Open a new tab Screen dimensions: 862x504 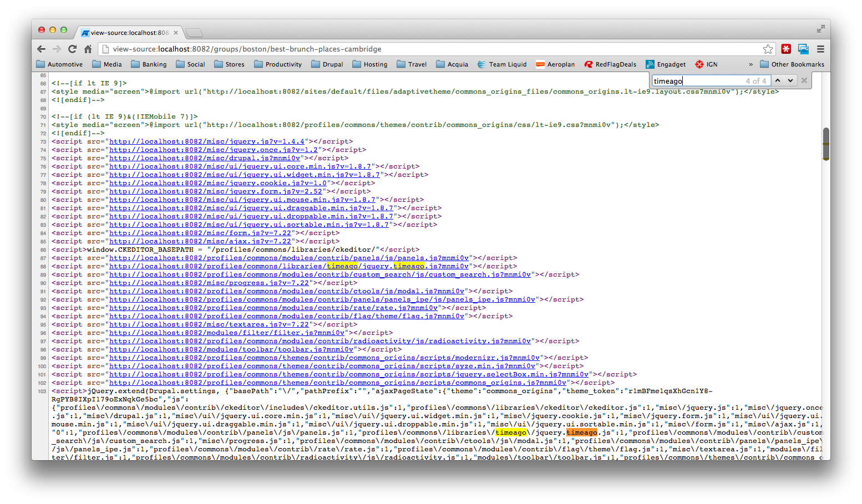point(194,33)
